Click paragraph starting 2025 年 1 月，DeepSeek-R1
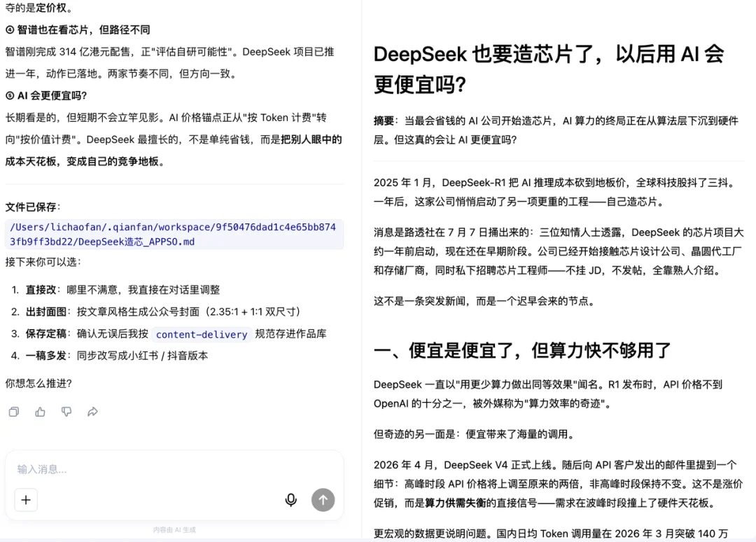Image resolution: width=756 pixels, height=542 pixels. click(555, 192)
